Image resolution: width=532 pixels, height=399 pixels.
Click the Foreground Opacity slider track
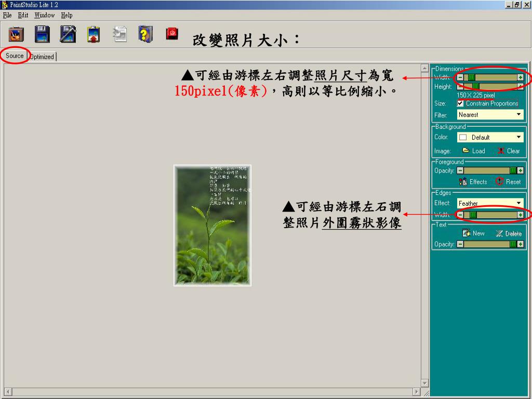click(x=490, y=170)
